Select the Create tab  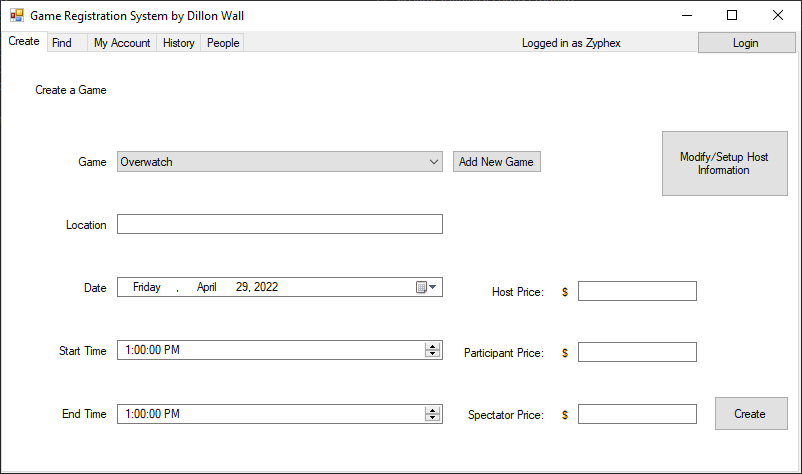[x=24, y=41]
